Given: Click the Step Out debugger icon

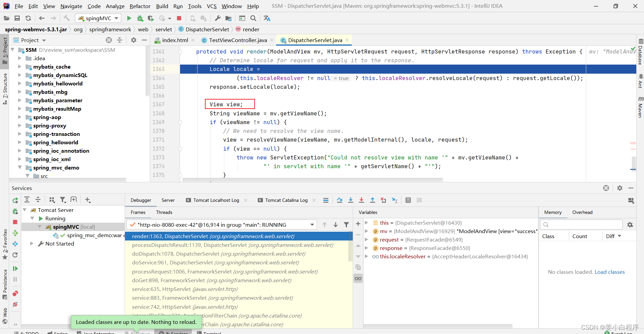Looking at the screenshot, I should coord(372,200).
